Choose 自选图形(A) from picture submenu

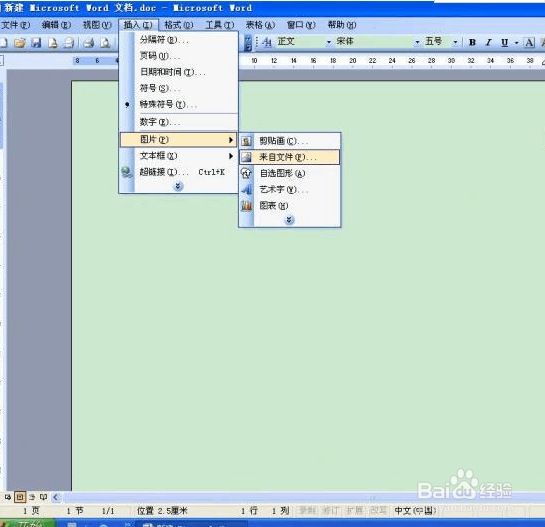pyautogui.click(x=290, y=173)
